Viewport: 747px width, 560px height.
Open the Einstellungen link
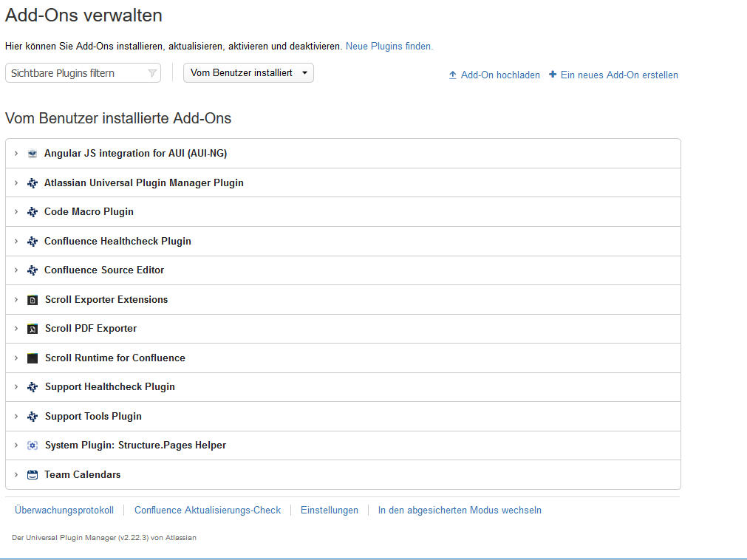pos(330,510)
